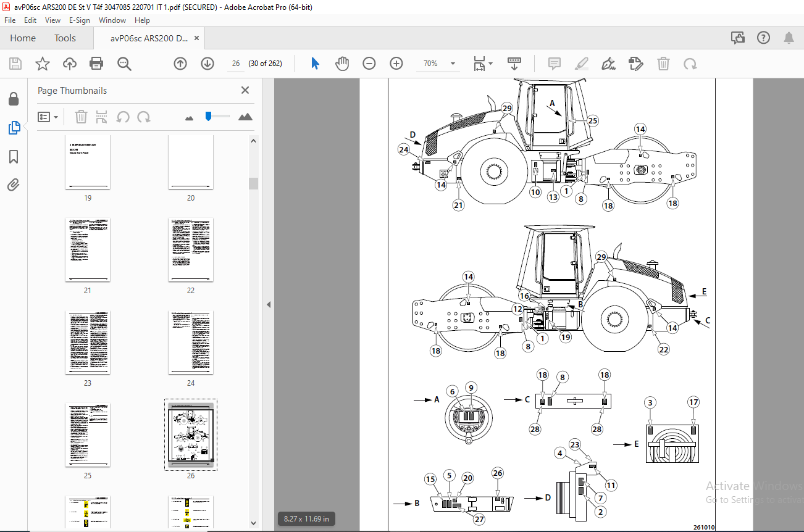The image size is (804, 532).
Task: Select page 25 thumbnail
Action: click(x=88, y=436)
